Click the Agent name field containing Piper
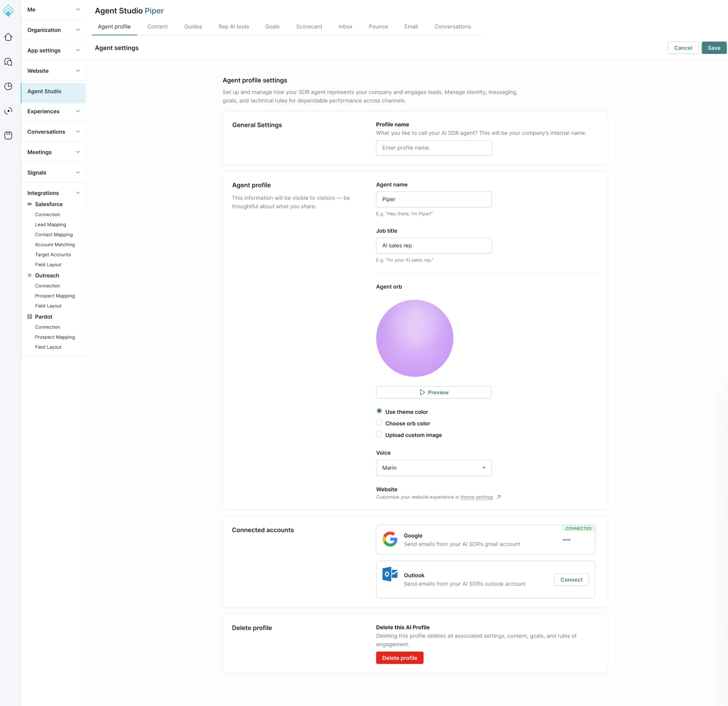728x706 pixels. coord(434,200)
